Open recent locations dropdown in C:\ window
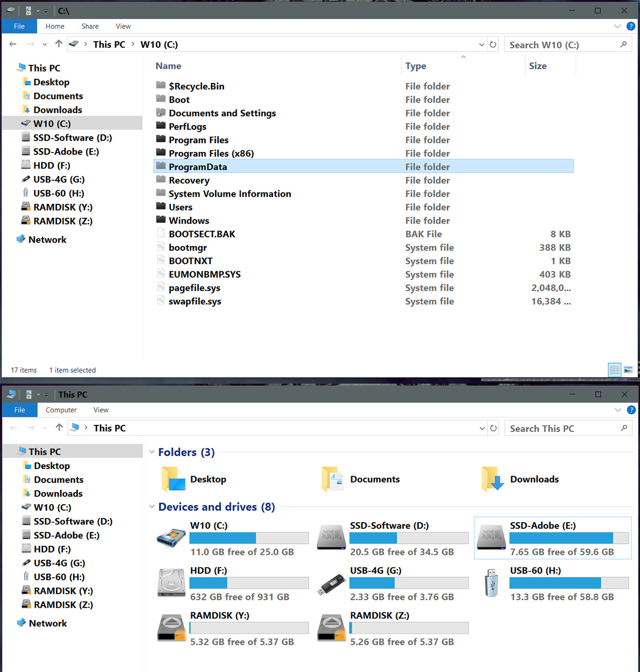 tap(45, 45)
